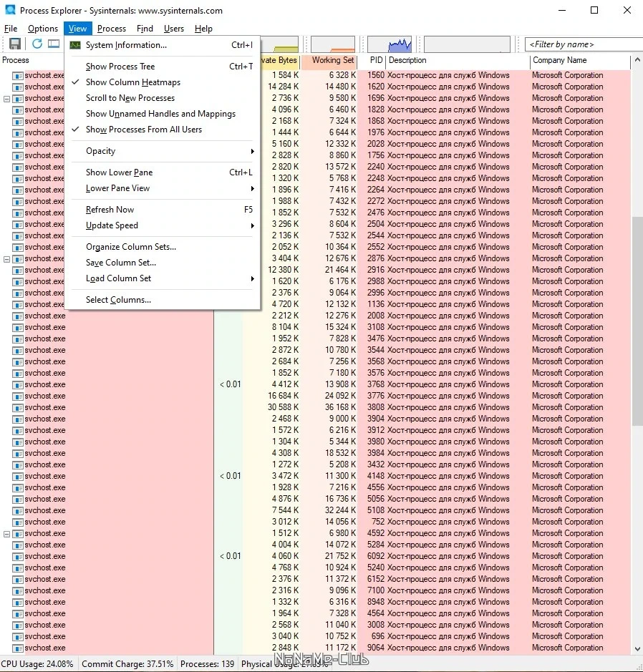The width and height of the screenshot is (643, 672).
Task: Click the scrollbar down arrow
Action: point(638,649)
